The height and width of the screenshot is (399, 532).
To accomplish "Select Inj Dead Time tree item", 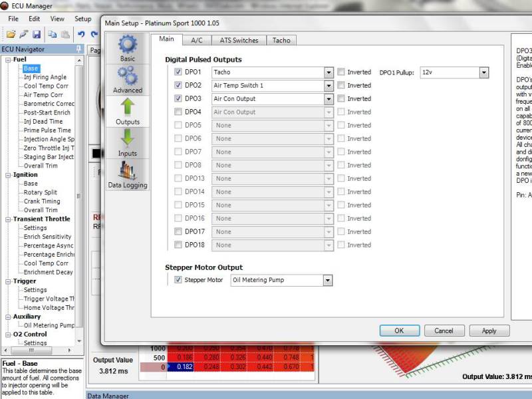I will (x=43, y=122).
